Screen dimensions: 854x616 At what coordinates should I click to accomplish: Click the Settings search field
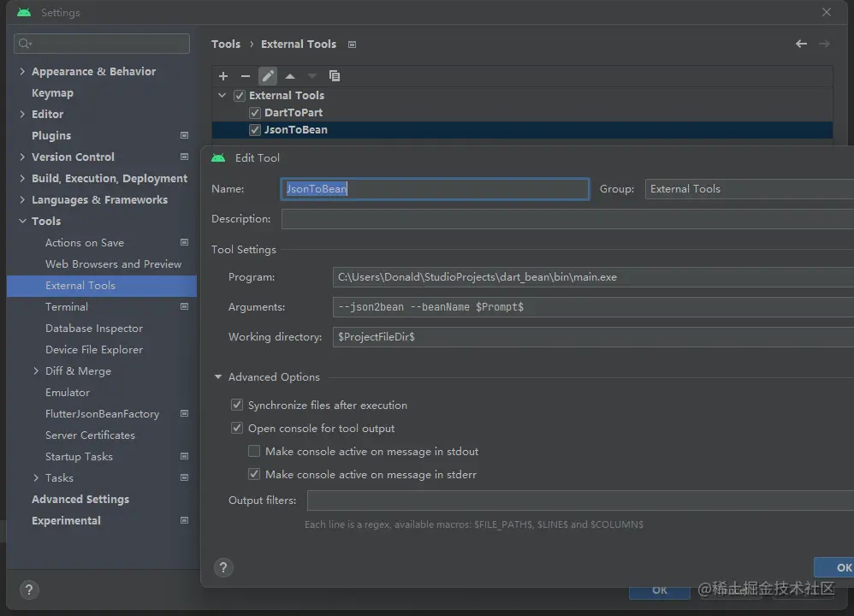[x=102, y=44]
